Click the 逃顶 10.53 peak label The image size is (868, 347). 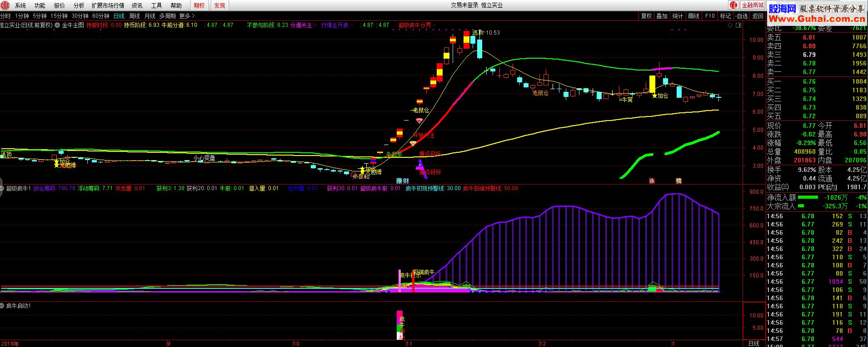click(x=486, y=32)
